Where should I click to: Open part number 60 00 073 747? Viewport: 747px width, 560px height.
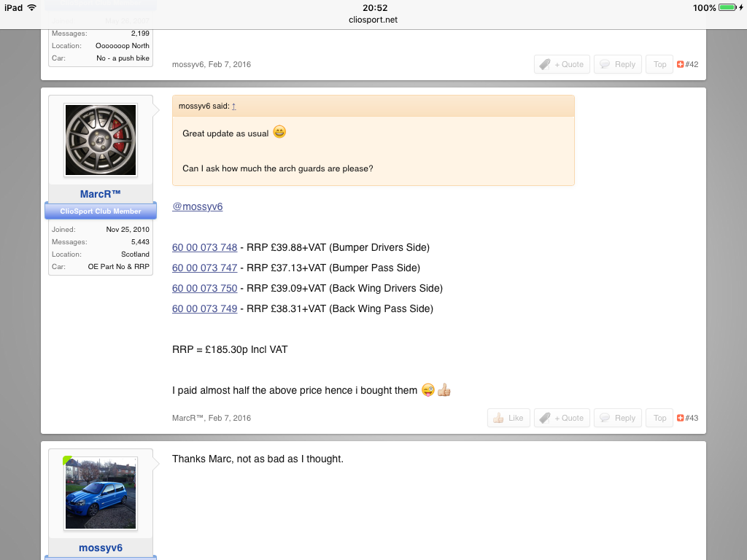pyautogui.click(x=204, y=268)
